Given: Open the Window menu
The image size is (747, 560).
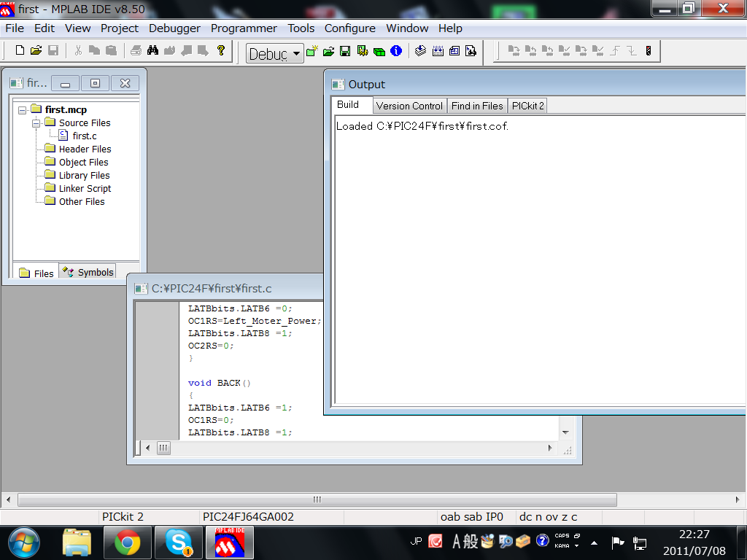Looking at the screenshot, I should 407,28.
